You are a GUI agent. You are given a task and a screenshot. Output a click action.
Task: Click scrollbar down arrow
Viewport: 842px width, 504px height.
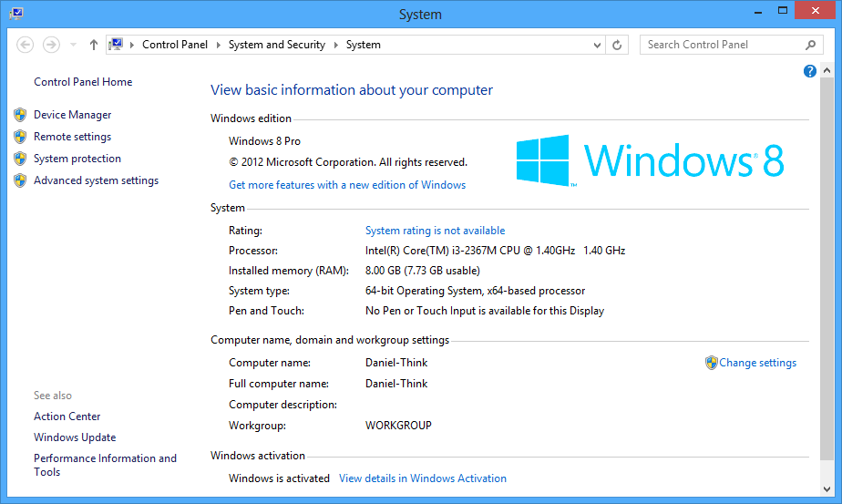[827, 489]
